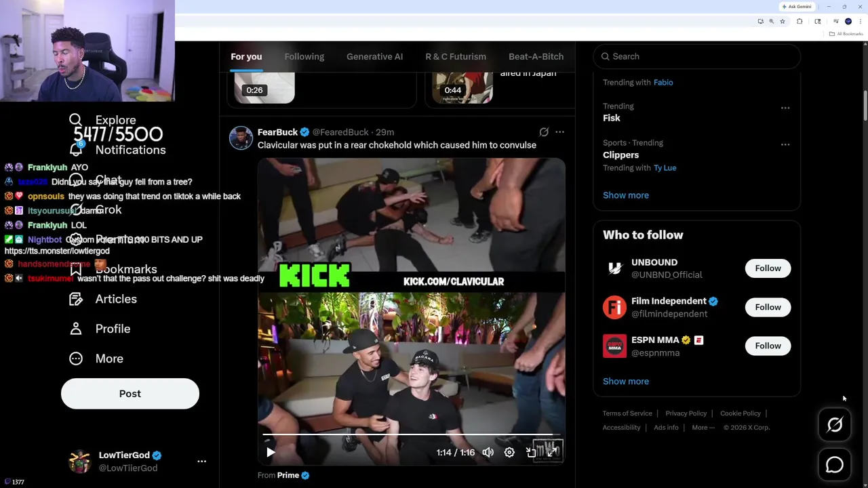
Task: Open LowTierGod account switcher menu
Action: click(x=201, y=461)
